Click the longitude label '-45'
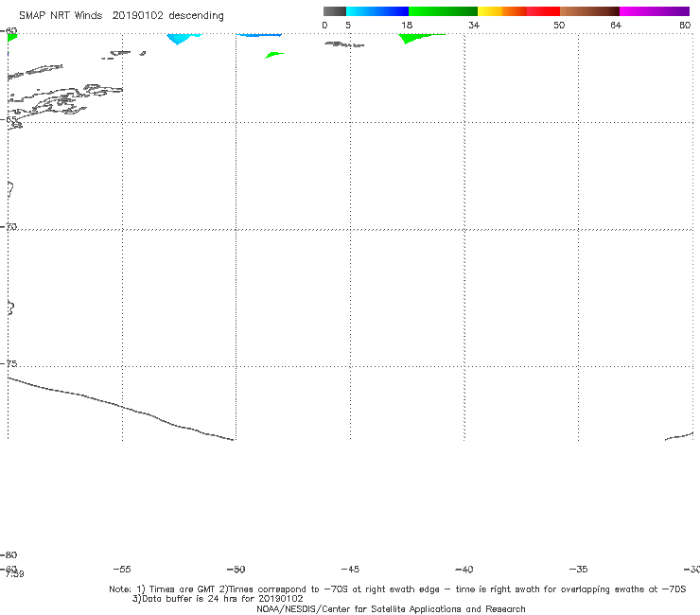 pos(350,569)
